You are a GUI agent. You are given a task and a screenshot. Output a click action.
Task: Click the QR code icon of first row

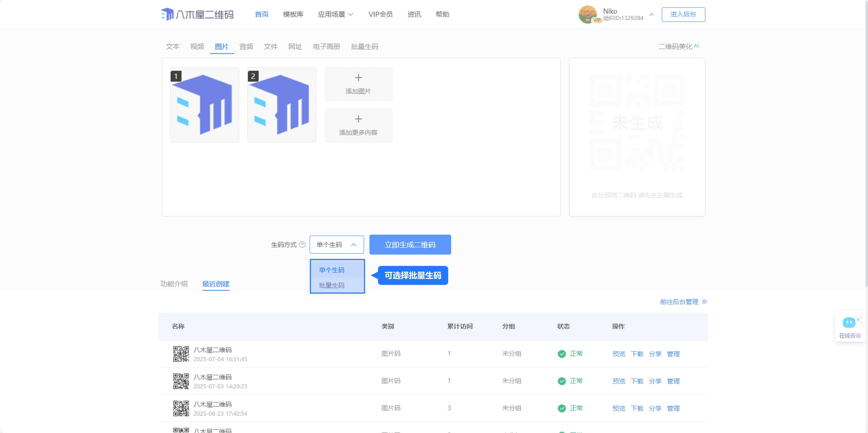pyautogui.click(x=181, y=354)
